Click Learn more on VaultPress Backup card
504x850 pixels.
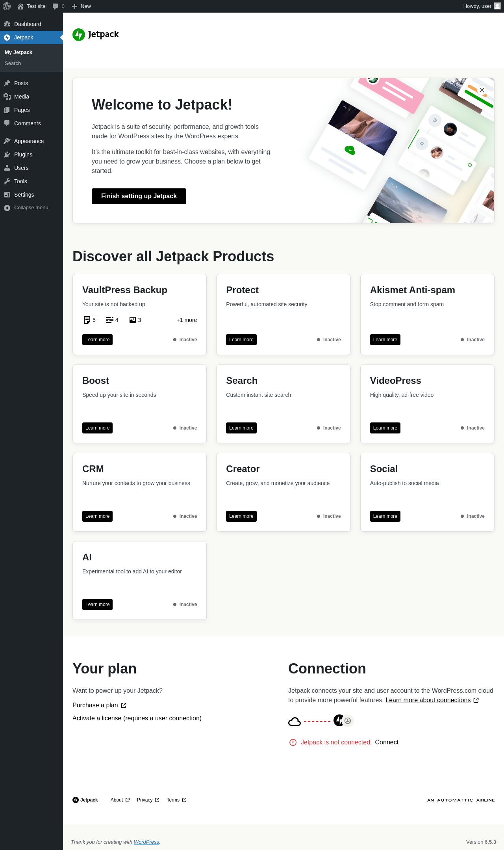coord(97,340)
